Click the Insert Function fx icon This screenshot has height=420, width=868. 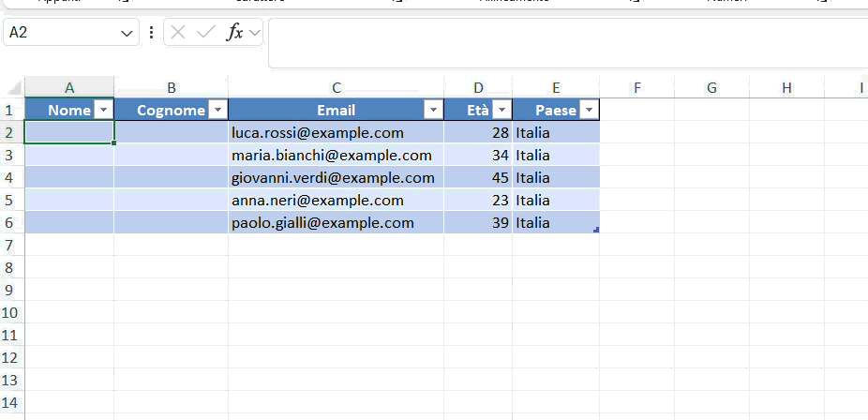[x=234, y=33]
